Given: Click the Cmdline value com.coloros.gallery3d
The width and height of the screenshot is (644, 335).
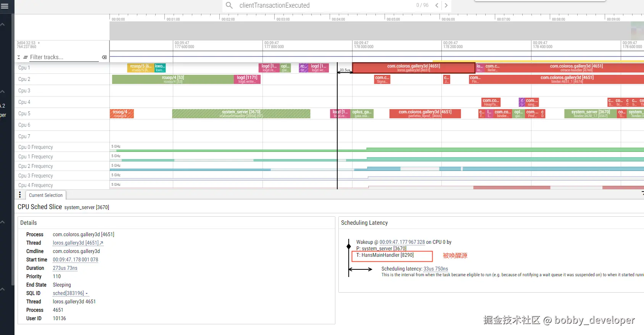Looking at the screenshot, I should pos(76,251).
